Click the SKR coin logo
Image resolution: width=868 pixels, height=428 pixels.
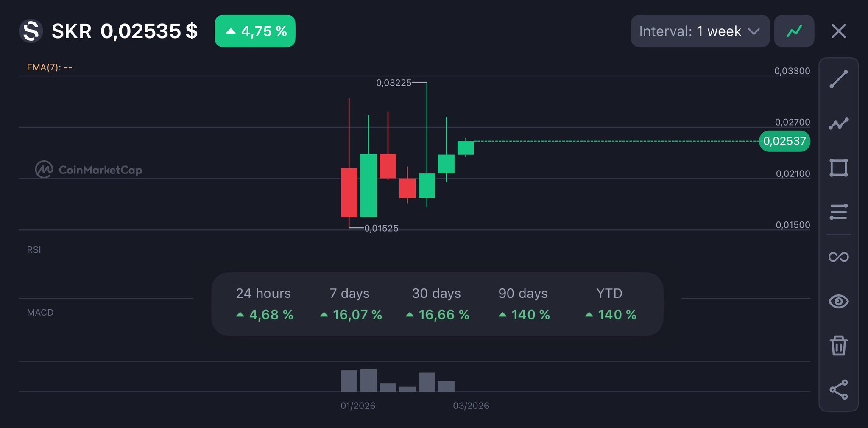pyautogui.click(x=31, y=31)
